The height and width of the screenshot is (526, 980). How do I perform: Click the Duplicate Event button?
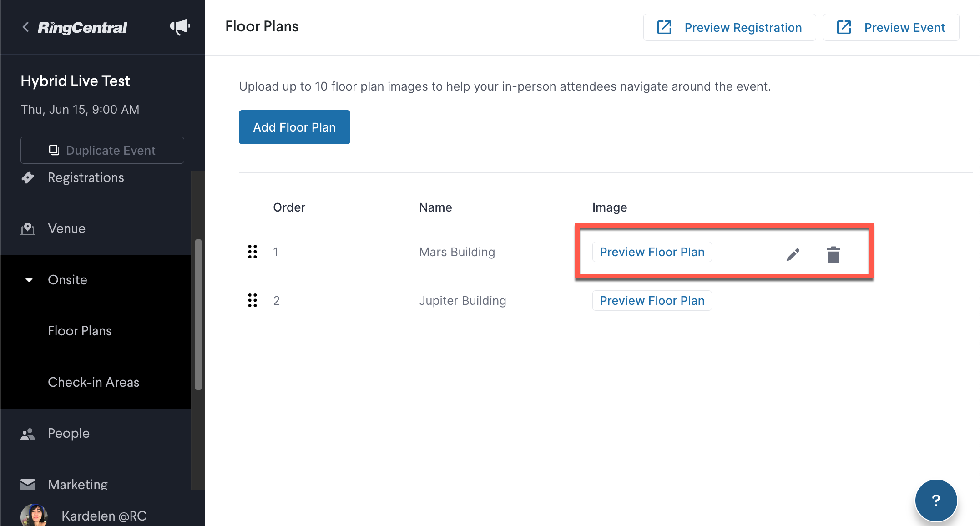[102, 150]
